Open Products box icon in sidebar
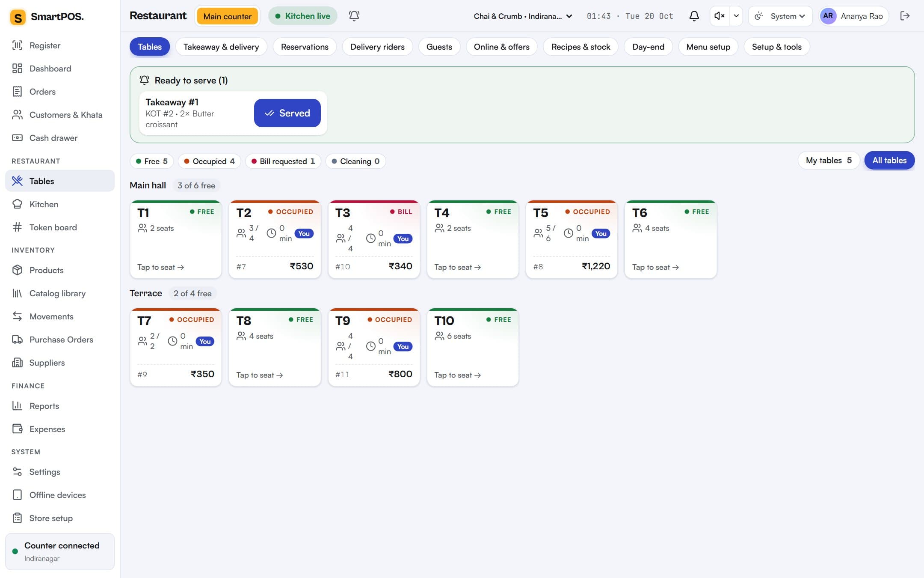924x578 pixels. click(x=17, y=270)
